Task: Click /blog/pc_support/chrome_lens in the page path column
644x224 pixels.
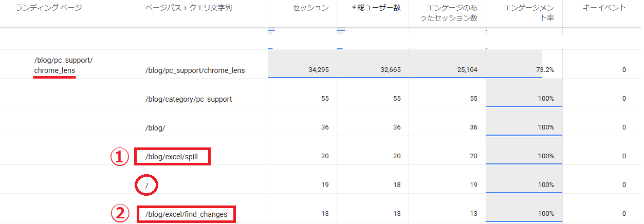Action: 195,70
